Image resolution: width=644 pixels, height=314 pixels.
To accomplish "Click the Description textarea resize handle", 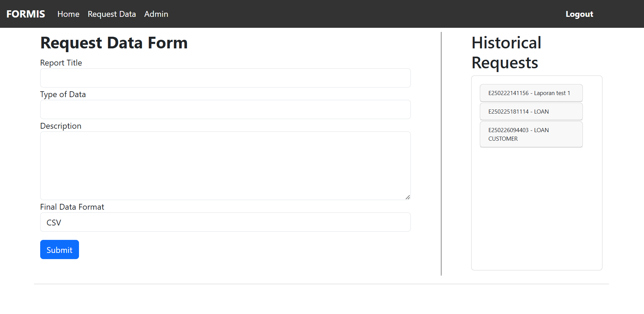I will click(408, 197).
